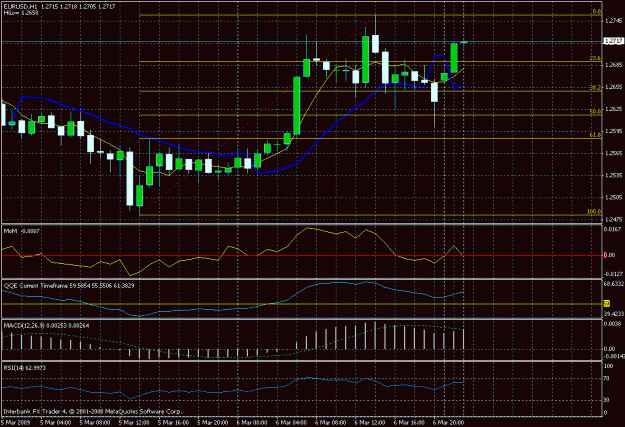Click the MACD(12,26,9) indicator label
Viewport: 625px width, 427px height.
point(46,326)
